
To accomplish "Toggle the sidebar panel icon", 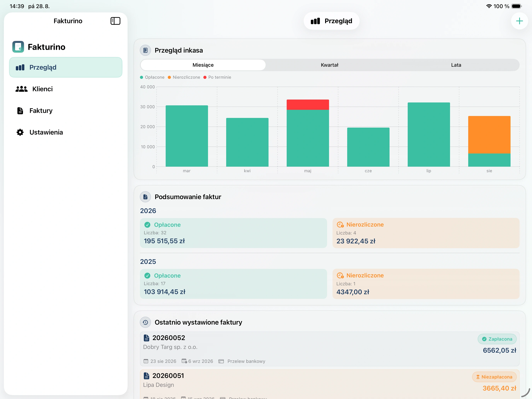I will coord(115,21).
